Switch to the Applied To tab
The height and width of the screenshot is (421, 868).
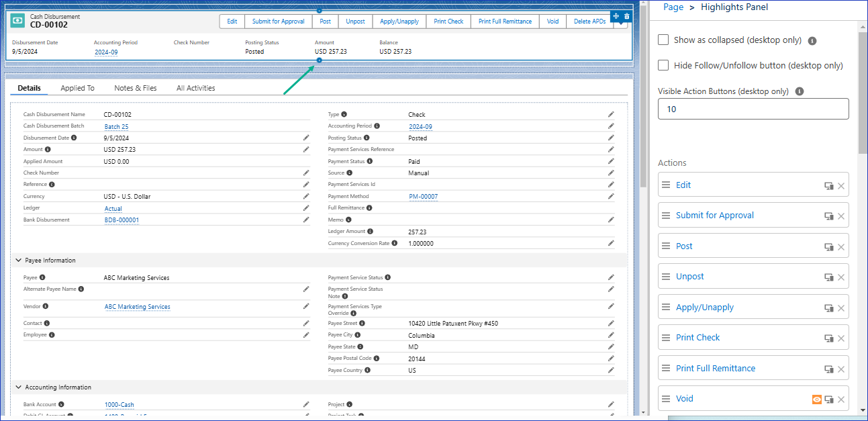click(x=77, y=88)
